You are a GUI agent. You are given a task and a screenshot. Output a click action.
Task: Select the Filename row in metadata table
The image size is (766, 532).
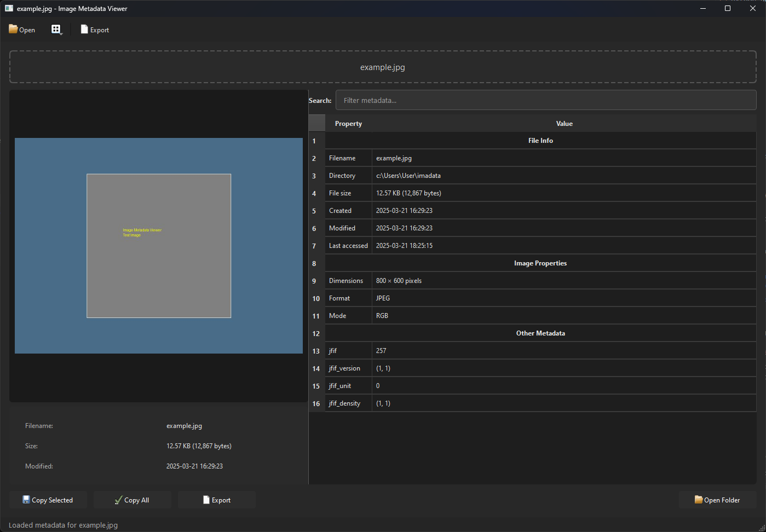click(348, 158)
